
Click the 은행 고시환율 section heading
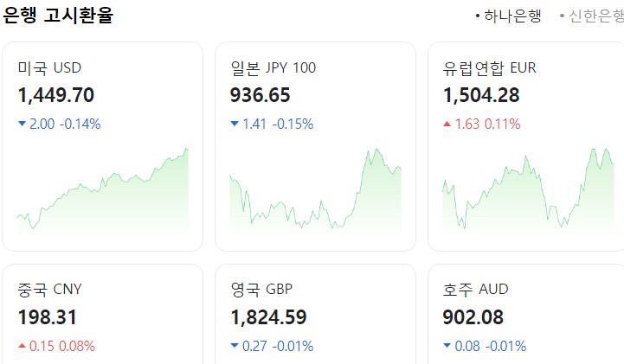pyautogui.click(x=58, y=15)
